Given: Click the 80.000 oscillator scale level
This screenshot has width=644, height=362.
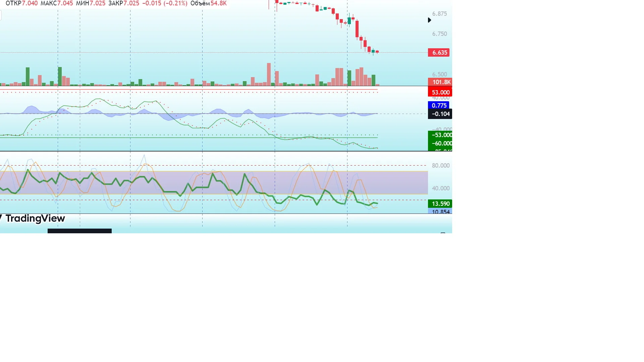Looking at the screenshot, I should pyautogui.click(x=441, y=166).
